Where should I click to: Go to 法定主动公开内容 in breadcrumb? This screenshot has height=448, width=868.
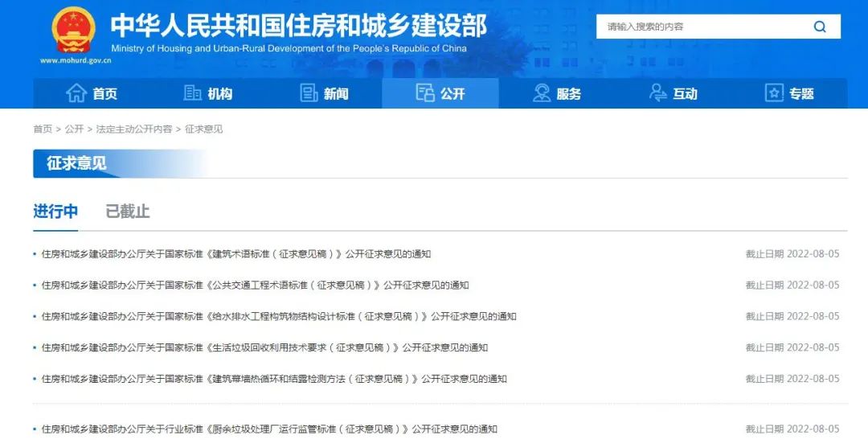134,129
